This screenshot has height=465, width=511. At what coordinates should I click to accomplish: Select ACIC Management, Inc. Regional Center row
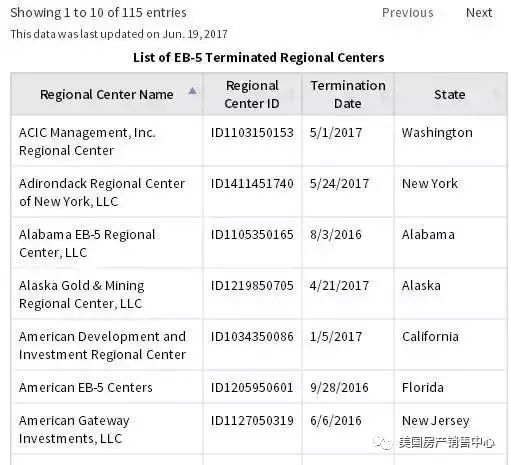point(259,141)
